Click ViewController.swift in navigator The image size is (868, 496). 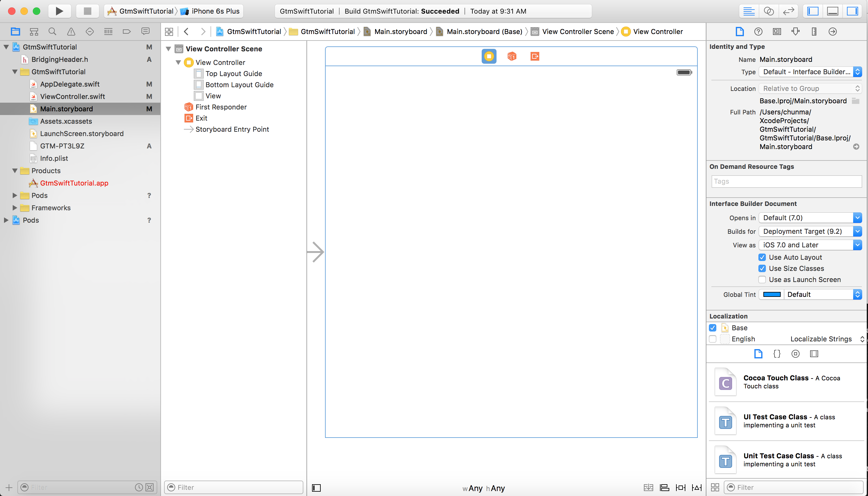tap(72, 96)
